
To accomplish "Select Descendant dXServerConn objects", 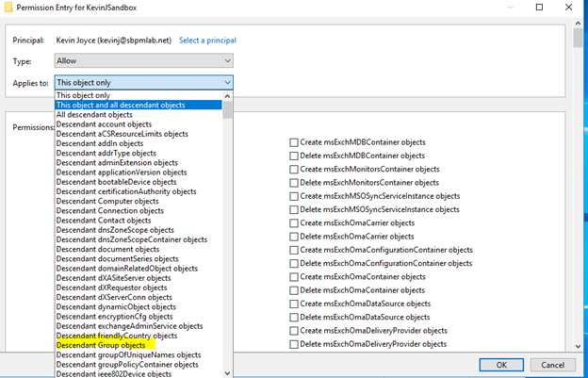I will (139, 297).
